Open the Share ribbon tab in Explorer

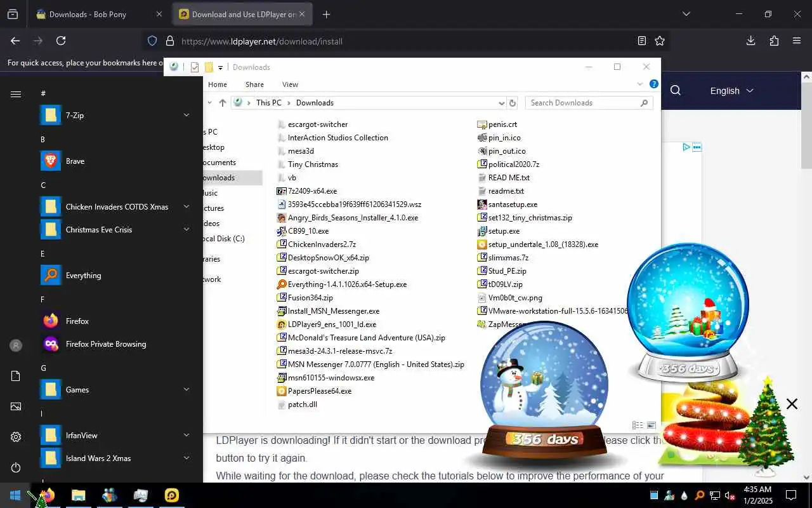254,84
